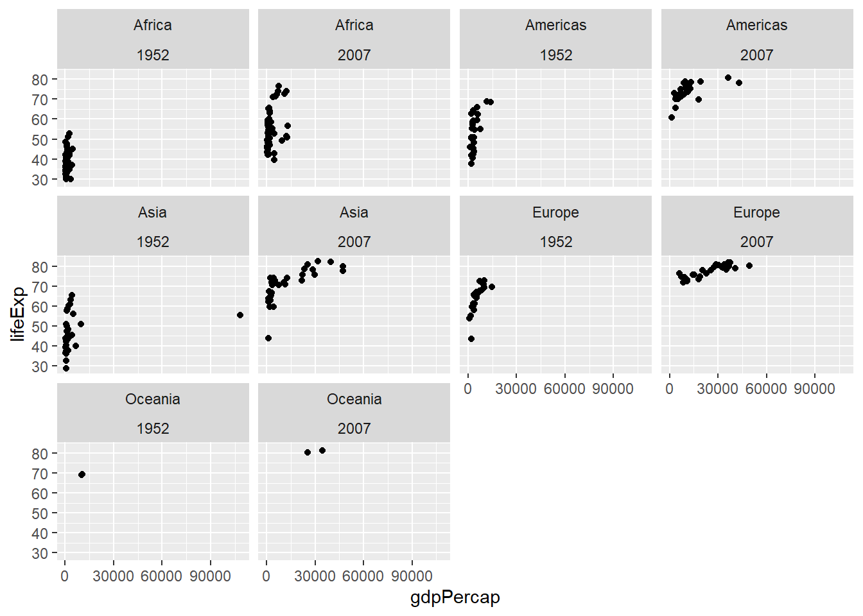Click the rightmost point in Americas 2007
863x616 pixels.
739,83
